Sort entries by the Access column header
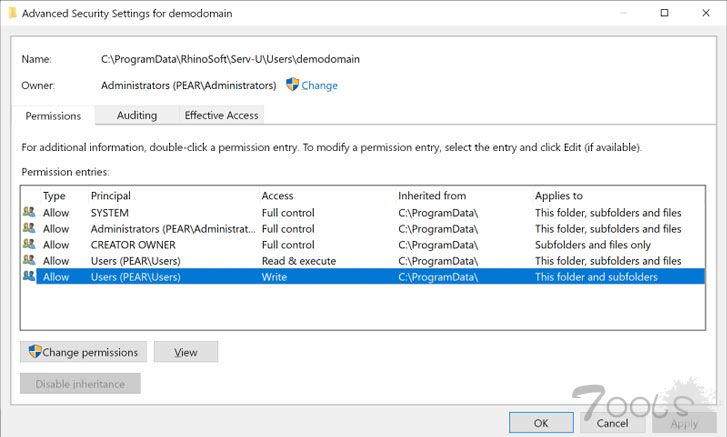727x437 pixels. (277, 196)
